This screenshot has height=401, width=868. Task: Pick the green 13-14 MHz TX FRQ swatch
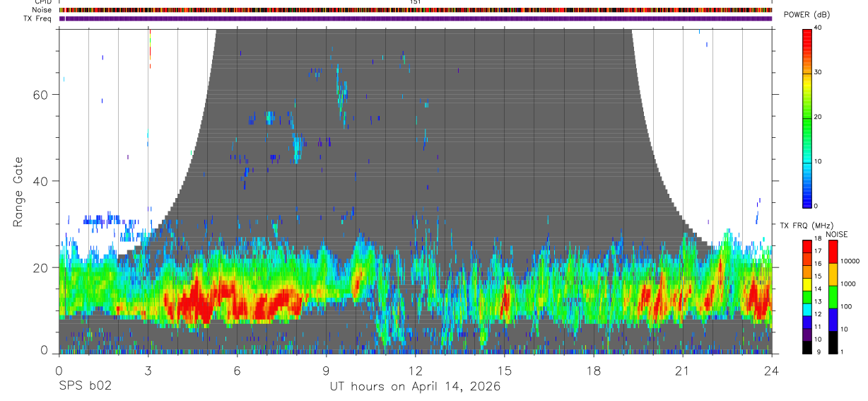point(807,298)
